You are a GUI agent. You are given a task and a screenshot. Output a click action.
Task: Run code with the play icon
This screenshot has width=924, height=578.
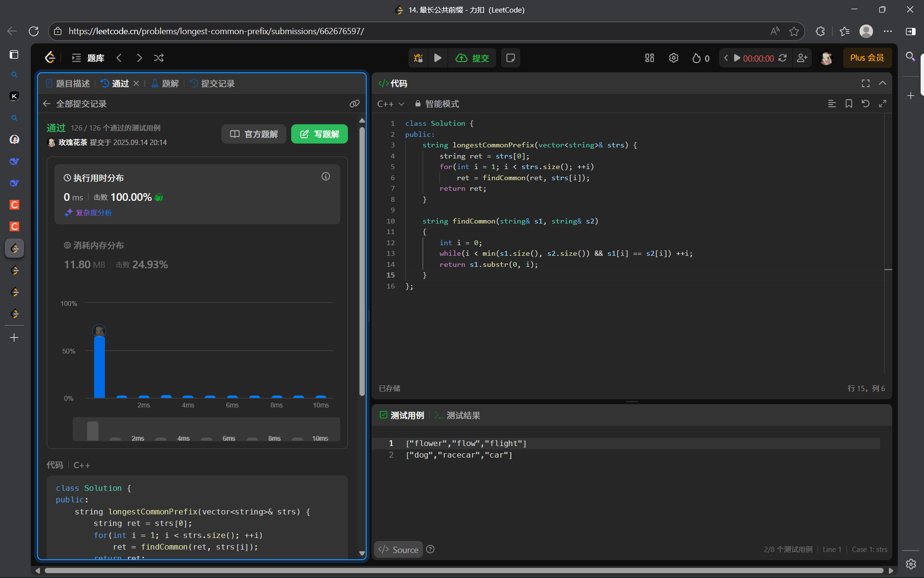click(x=437, y=58)
